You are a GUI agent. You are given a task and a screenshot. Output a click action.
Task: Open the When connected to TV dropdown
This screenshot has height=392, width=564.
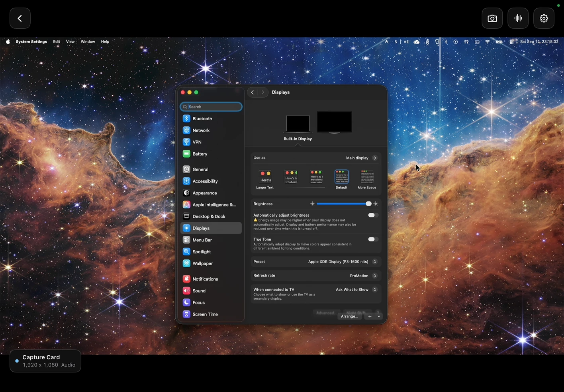(x=356, y=290)
